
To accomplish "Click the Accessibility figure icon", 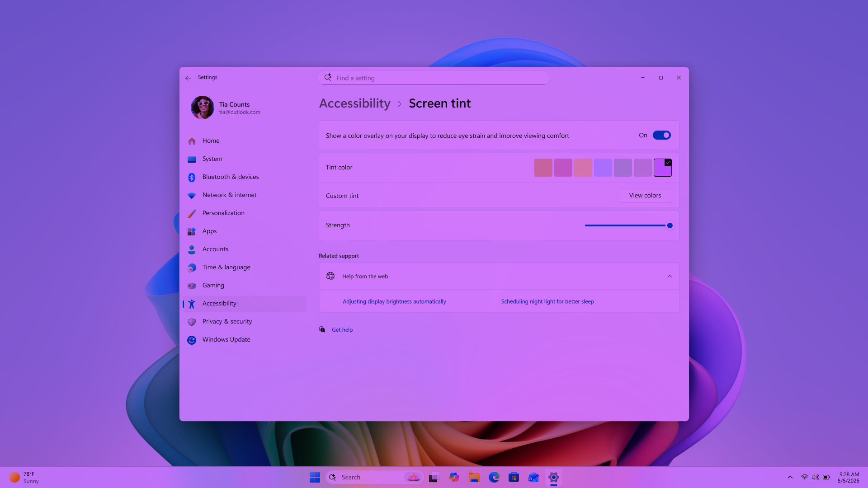I will pos(192,304).
